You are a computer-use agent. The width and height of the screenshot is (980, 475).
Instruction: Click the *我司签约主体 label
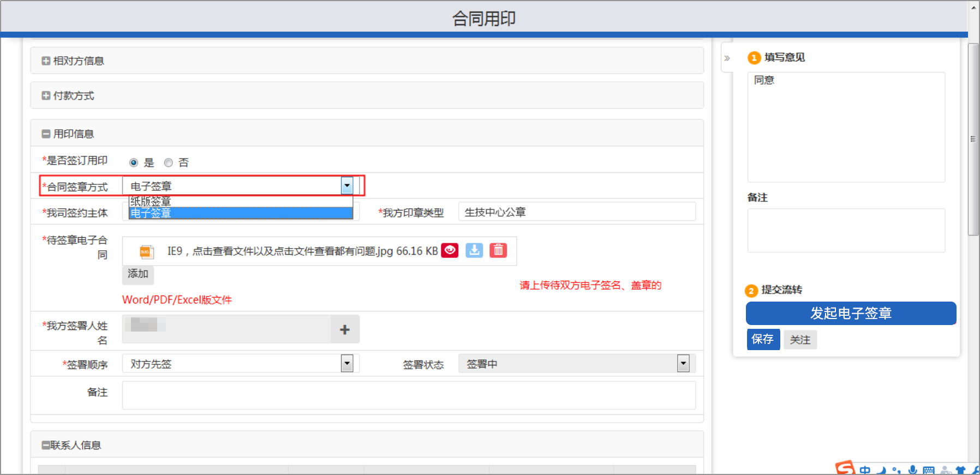[x=75, y=213]
